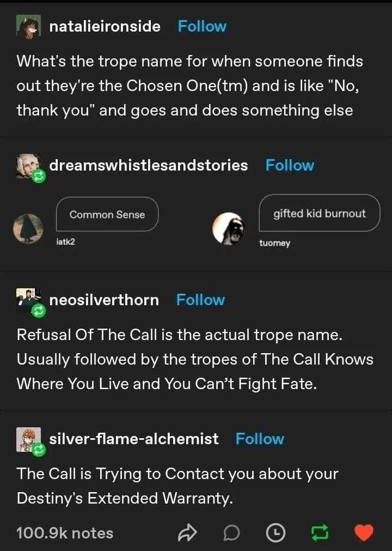Follow natalieironside
The width and height of the screenshot is (392, 551).
(202, 26)
